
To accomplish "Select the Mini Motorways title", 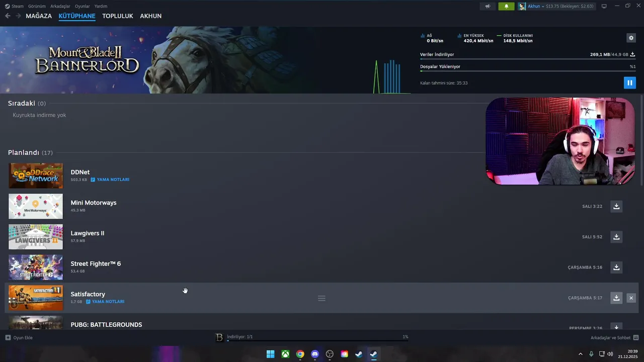I will coord(94,203).
